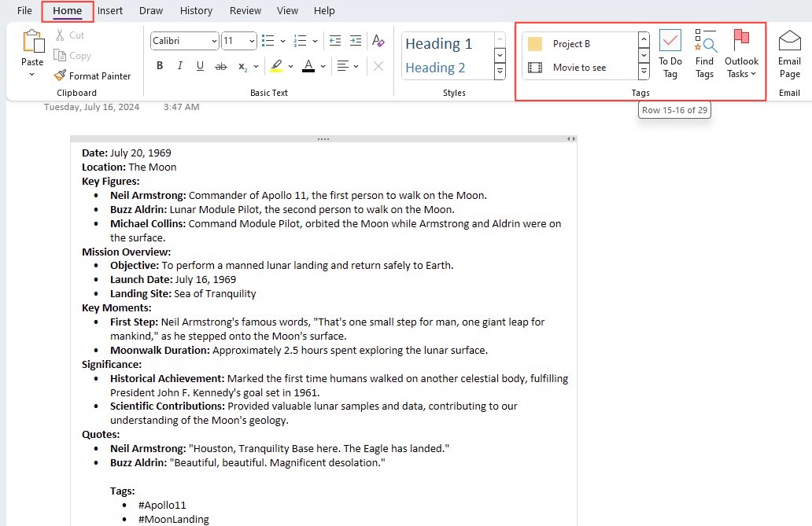
Task: Open the Paste options dropdown arrow
Action: (x=32, y=75)
